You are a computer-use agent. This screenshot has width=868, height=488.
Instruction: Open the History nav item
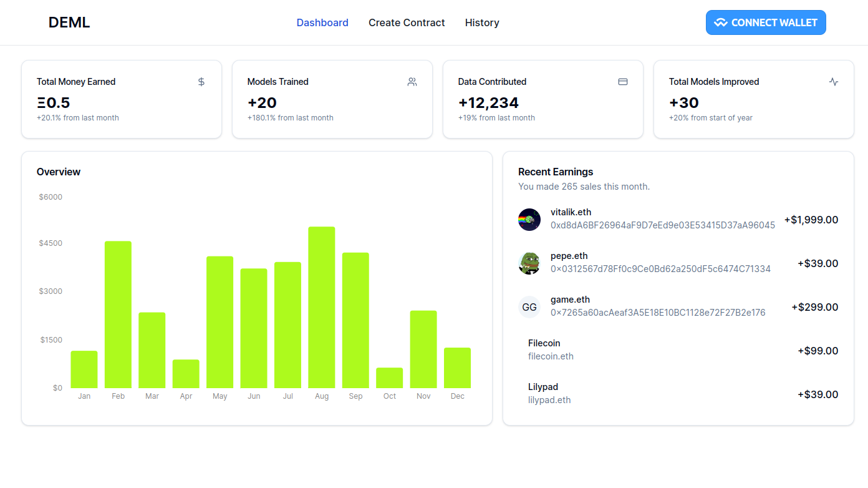pyautogui.click(x=482, y=22)
